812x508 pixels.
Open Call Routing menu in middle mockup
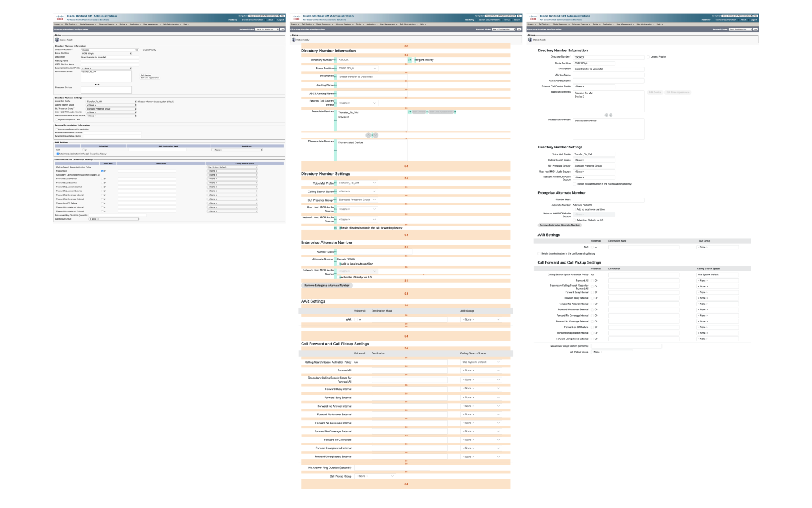tap(308, 24)
